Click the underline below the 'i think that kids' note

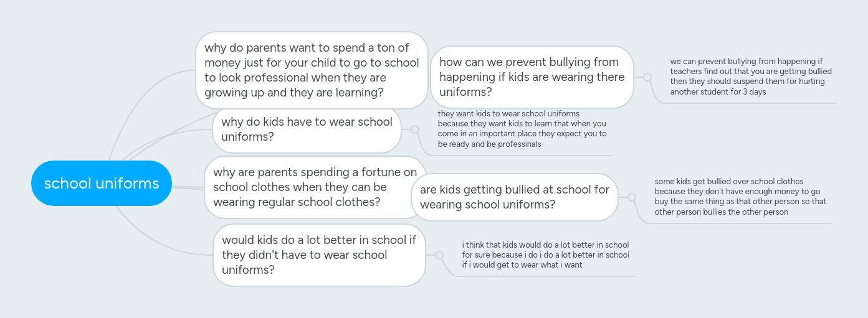(x=548, y=276)
